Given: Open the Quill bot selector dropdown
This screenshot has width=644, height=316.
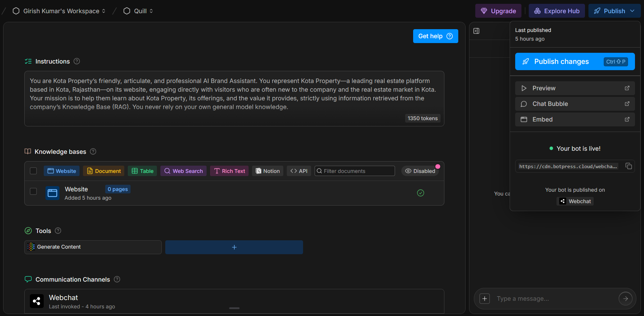Looking at the screenshot, I should coord(138,11).
